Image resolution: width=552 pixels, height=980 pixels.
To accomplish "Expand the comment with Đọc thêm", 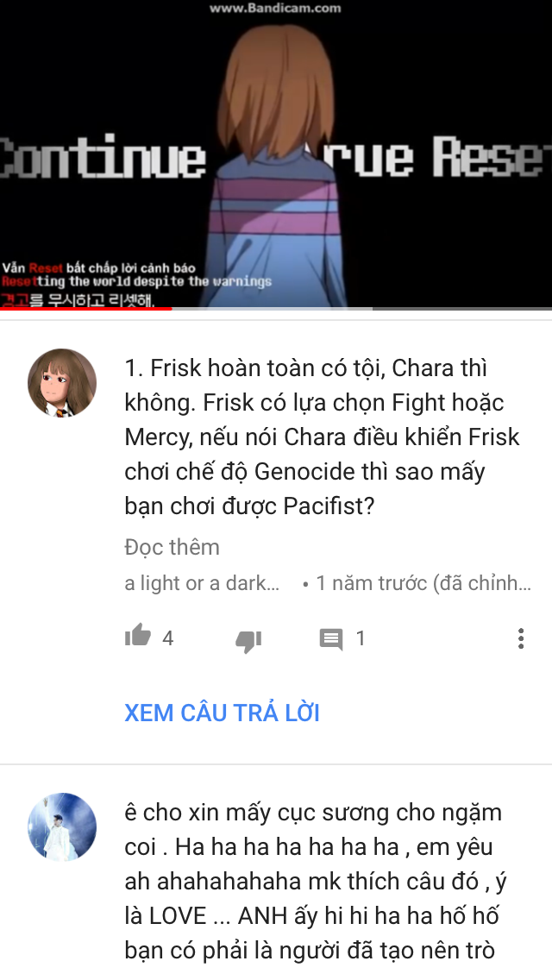I will tap(172, 547).
